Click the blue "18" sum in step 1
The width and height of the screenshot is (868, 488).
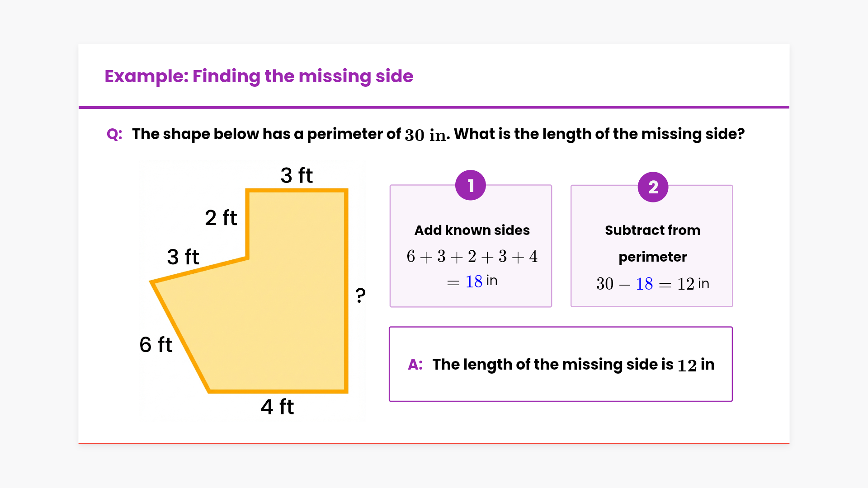[474, 282]
